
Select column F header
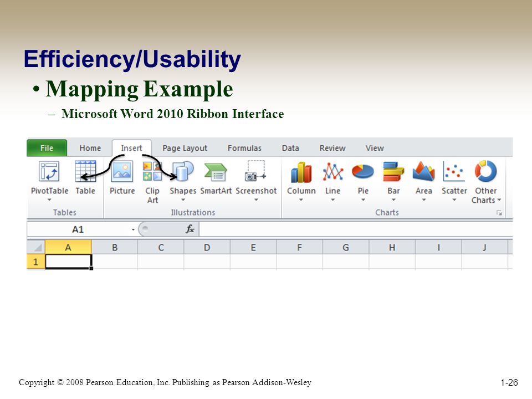coord(300,247)
